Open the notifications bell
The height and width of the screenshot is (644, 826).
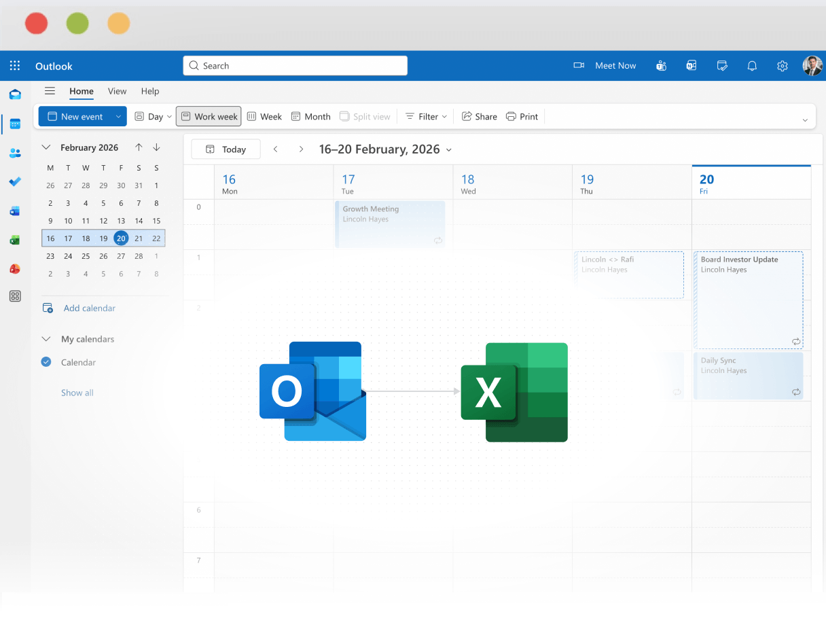[x=752, y=65]
